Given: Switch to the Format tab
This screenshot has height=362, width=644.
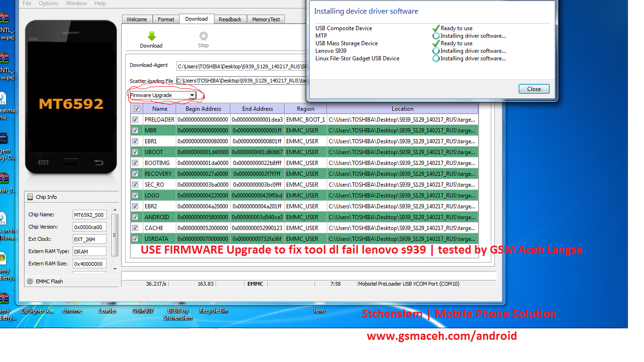Looking at the screenshot, I should [x=166, y=19].
